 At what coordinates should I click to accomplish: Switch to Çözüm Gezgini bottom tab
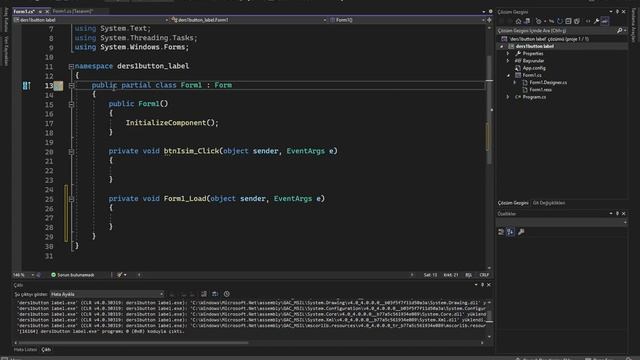513,203
